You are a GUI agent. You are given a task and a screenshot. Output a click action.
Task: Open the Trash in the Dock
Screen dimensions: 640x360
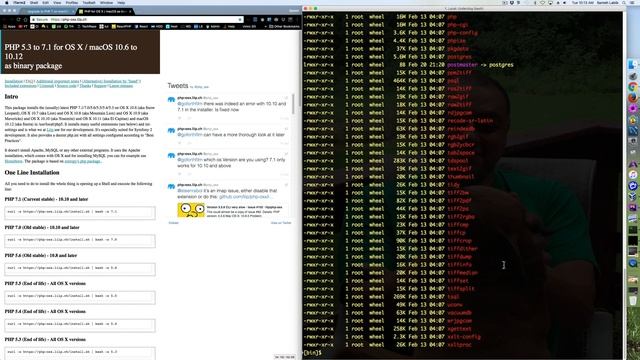(x=633, y=301)
